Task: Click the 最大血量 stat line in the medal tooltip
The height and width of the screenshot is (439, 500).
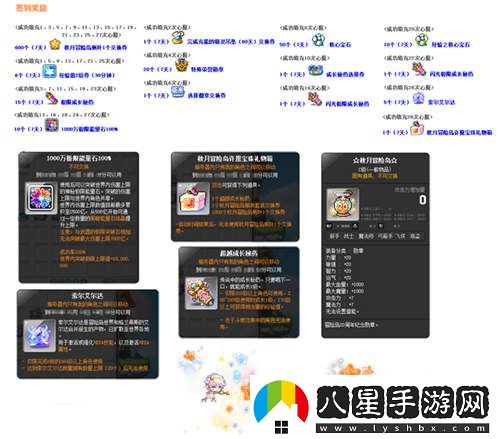Action: click(x=345, y=284)
